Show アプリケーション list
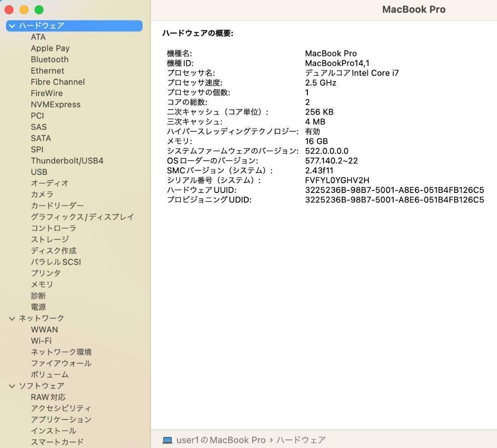The image size is (497, 448). click(x=61, y=420)
